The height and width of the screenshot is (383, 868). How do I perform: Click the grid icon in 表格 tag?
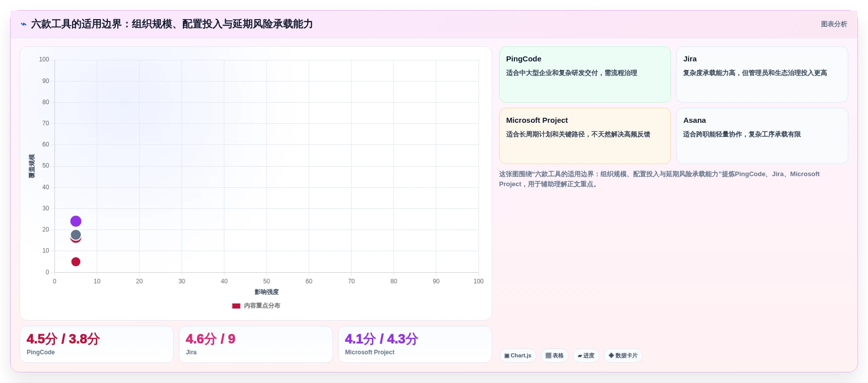(548, 355)
